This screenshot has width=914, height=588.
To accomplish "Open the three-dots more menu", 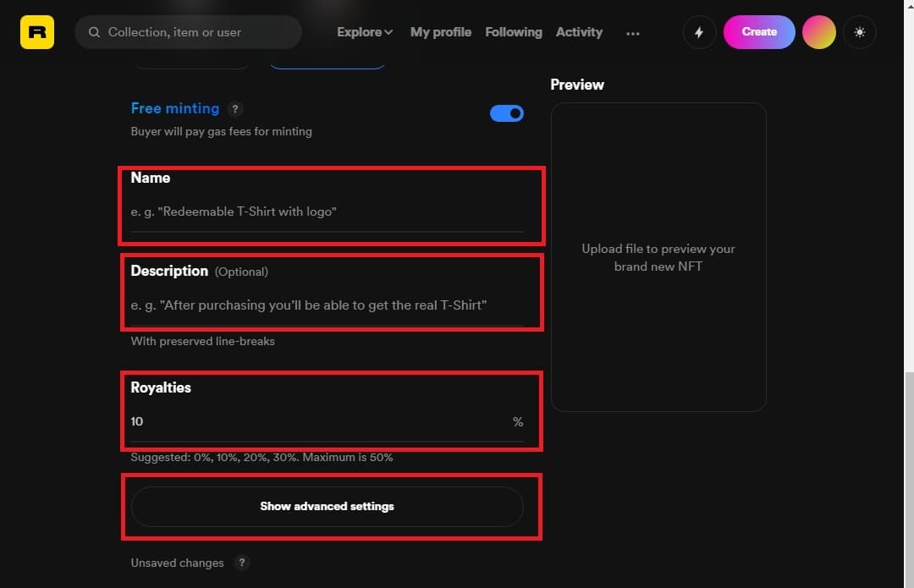I will coord(632,33).
